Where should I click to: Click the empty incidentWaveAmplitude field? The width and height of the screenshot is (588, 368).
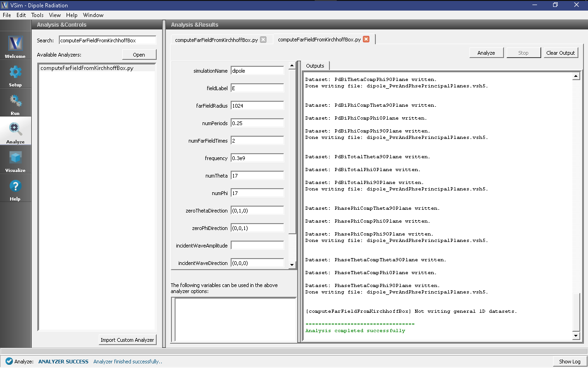257,246
